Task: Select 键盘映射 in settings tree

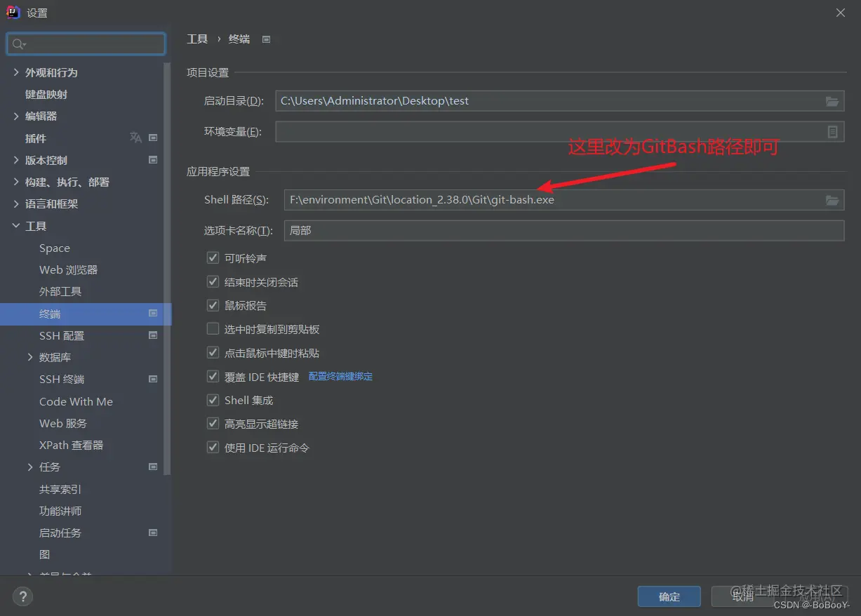Action: point(46,94)
